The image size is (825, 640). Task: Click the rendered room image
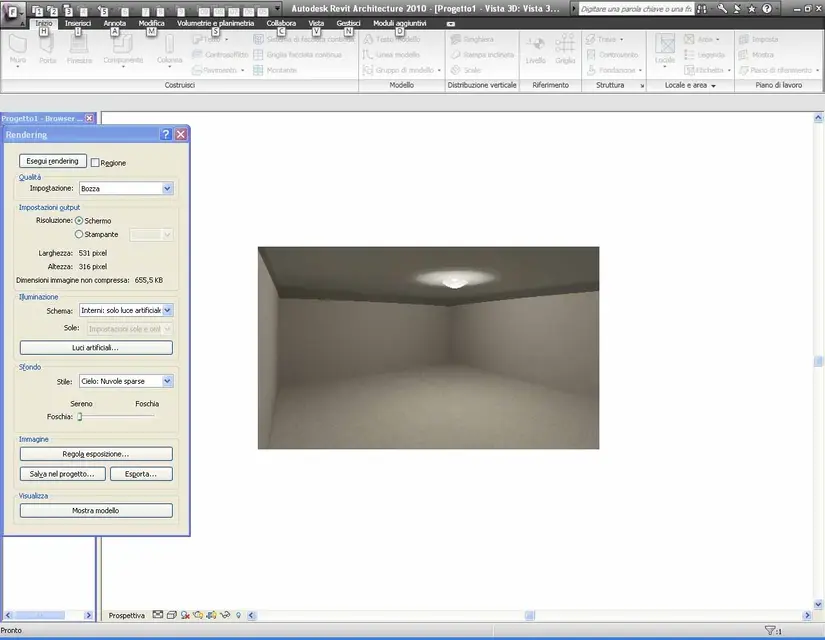[428, 347]
